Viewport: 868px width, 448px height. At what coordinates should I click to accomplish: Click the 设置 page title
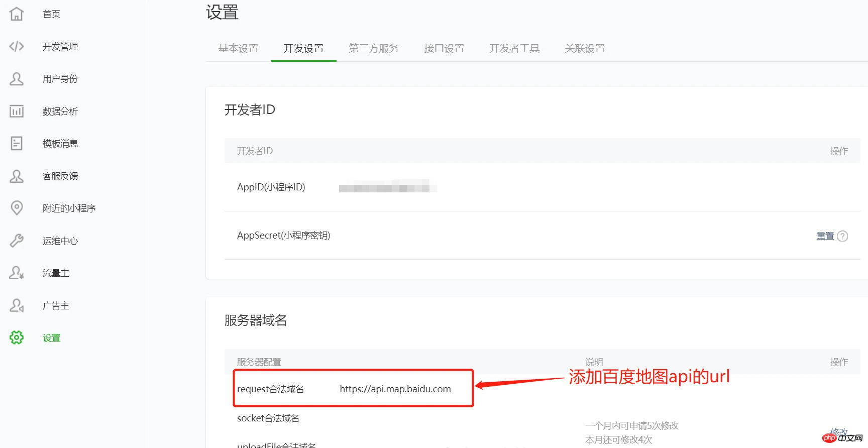[x=222, y=12]
